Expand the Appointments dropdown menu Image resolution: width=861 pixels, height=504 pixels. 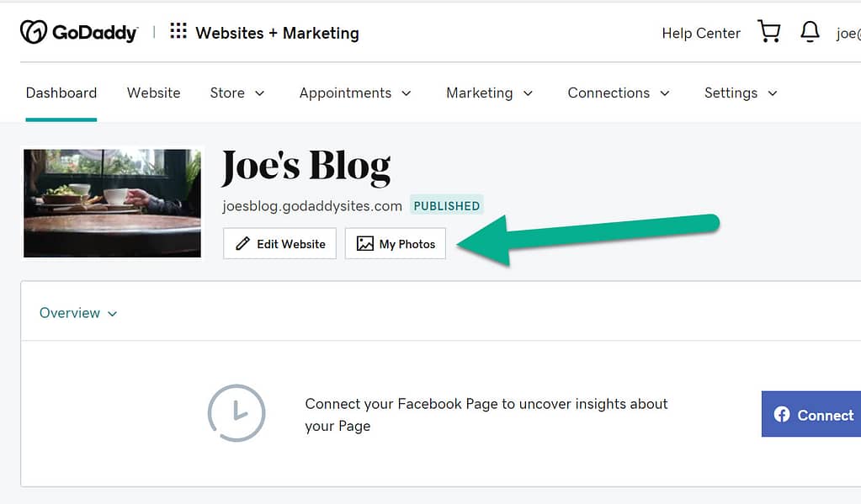pyautogui.click(x=355, y=93)
